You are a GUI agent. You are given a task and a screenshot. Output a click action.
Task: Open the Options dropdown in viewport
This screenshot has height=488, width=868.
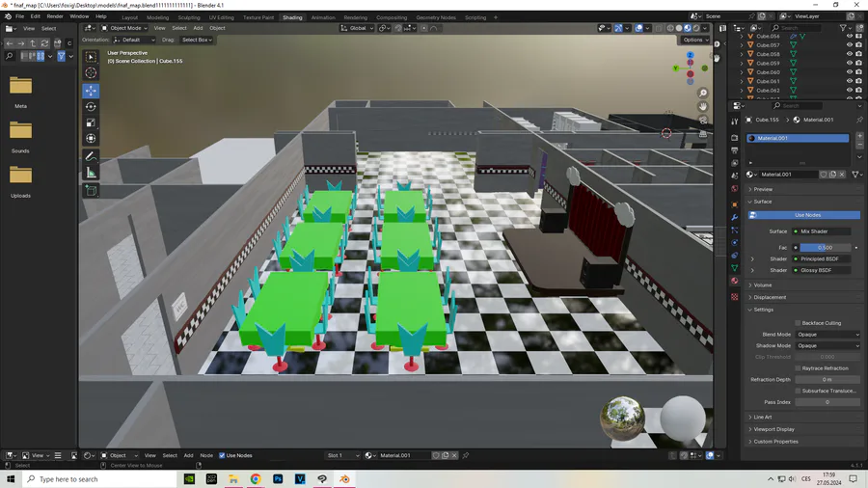[x=695, y=40]
